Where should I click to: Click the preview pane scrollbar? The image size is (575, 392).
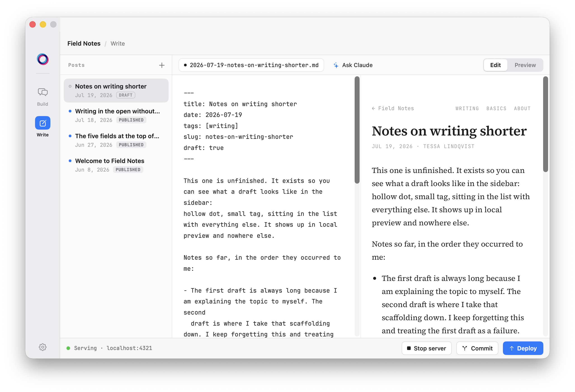(x=545, y=124)
